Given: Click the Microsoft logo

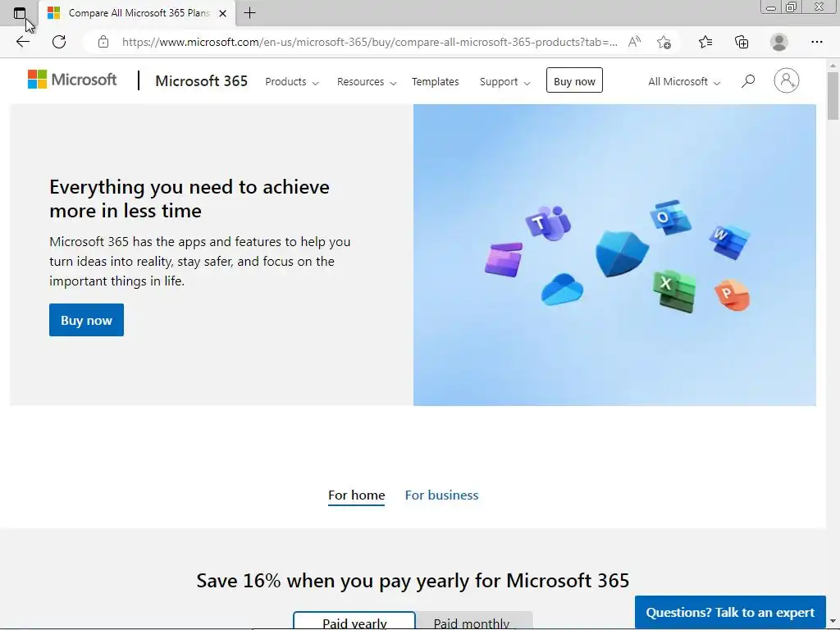Looking at the screenshot, I should [x=72, y=80].
